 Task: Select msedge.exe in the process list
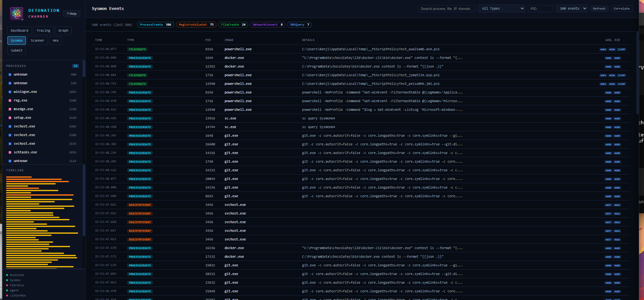coord(42,109)
